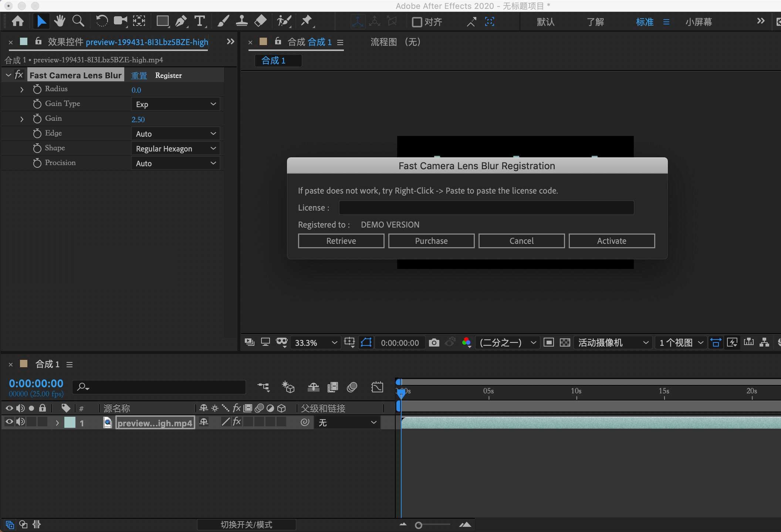Open composition flowchart icon in viewer footer
The image size is (781, 532).
[x=764, y=342]
